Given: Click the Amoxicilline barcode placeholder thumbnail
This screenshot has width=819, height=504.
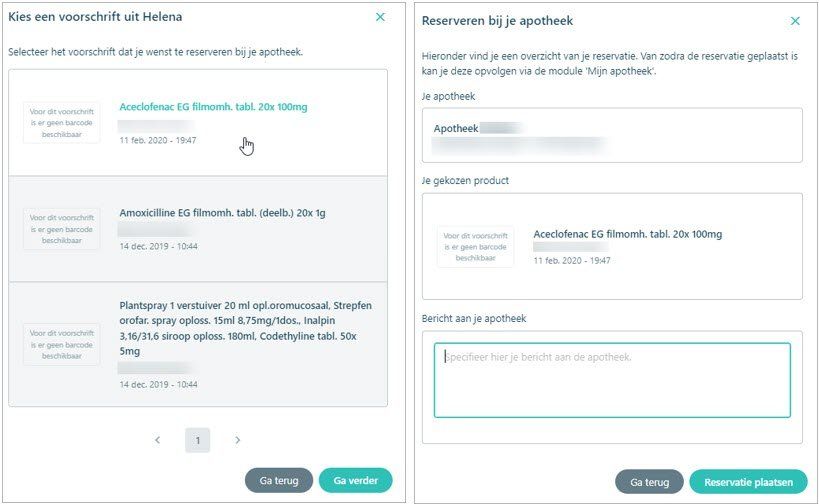Looking at the screenshot, I should pos(62,229).
